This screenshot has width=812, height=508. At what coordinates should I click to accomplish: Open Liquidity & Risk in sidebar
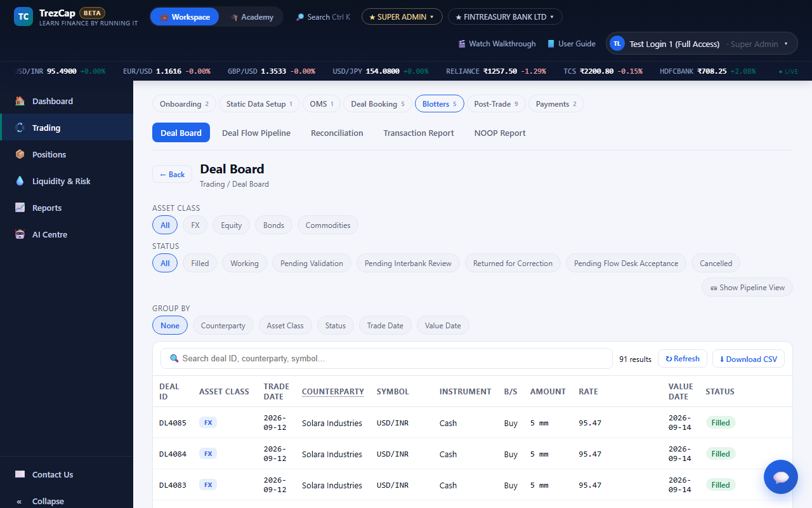67,181
